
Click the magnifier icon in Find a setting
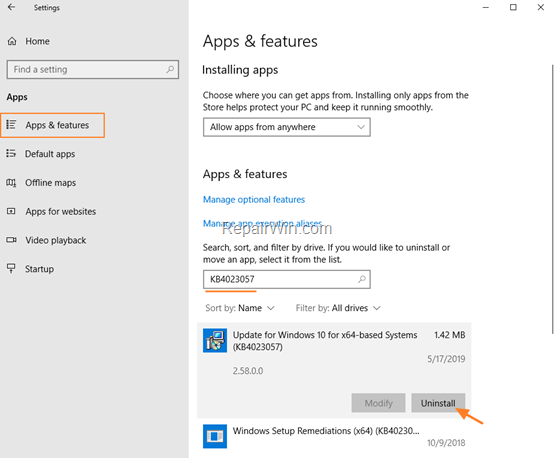pyautogui.click(x=170, y=69)
